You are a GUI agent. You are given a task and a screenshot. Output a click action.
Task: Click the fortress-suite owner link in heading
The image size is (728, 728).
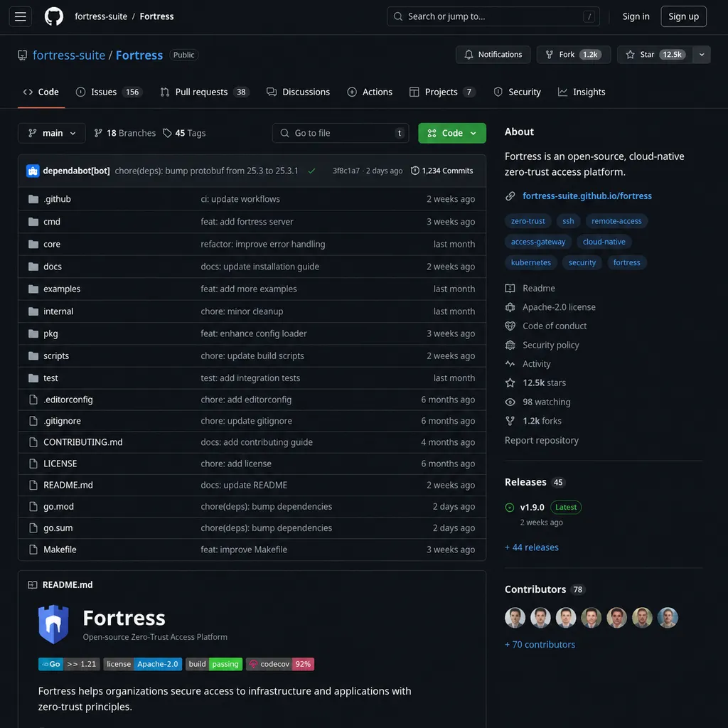click(x=69, y=55)
